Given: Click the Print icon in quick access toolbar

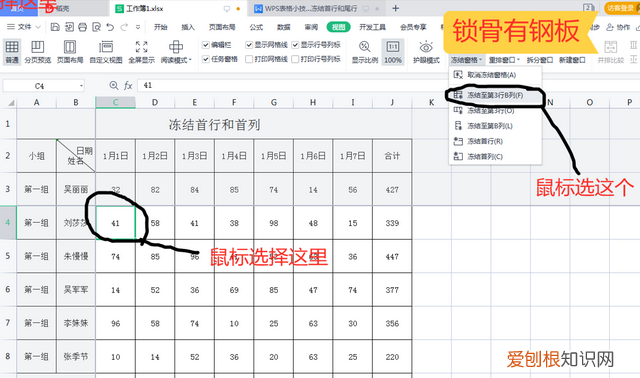Looking at the screenshot, I should (x=82, y=27).
